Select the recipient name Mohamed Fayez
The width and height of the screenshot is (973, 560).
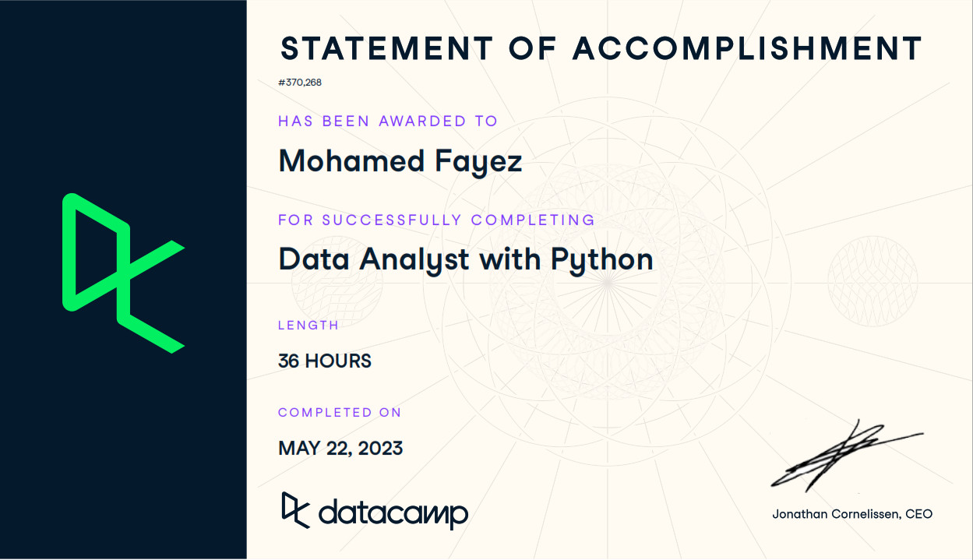(400, 161)
